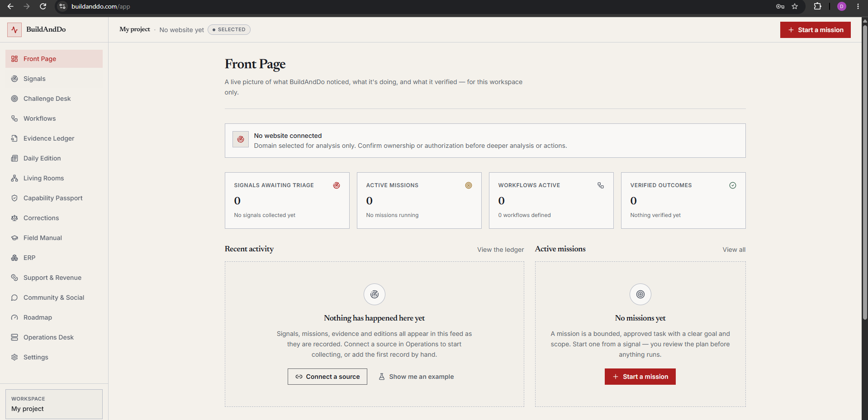This screenshot has width=868, height=420.
Task: Open the Evidence Ledger icon
Action: [14, 138]
